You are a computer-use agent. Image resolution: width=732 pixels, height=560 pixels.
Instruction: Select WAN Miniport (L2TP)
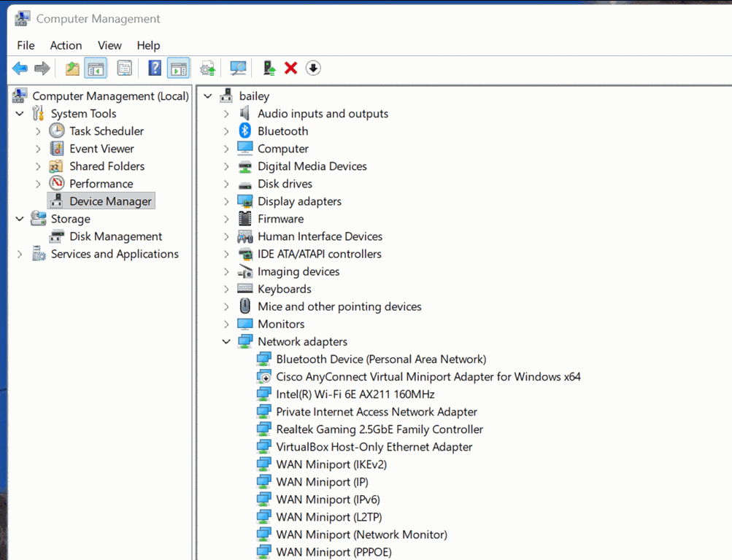click(x=329, y=517)
